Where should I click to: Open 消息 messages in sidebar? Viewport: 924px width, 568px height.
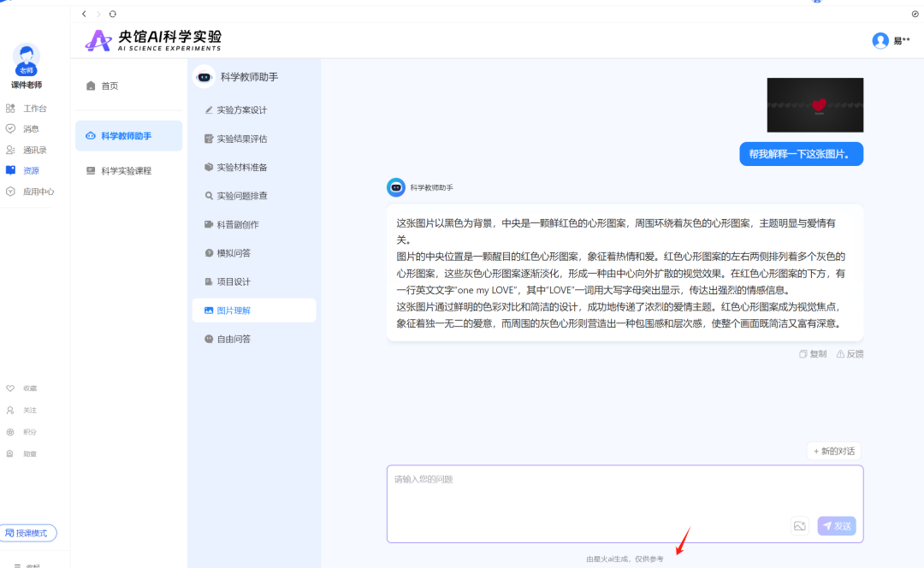tap(31, 129)
